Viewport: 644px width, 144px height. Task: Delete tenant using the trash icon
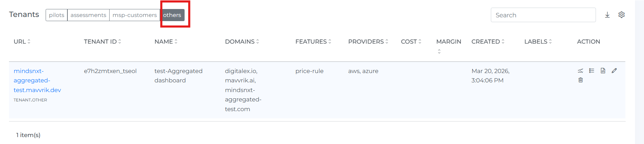(x=580, y=80)
